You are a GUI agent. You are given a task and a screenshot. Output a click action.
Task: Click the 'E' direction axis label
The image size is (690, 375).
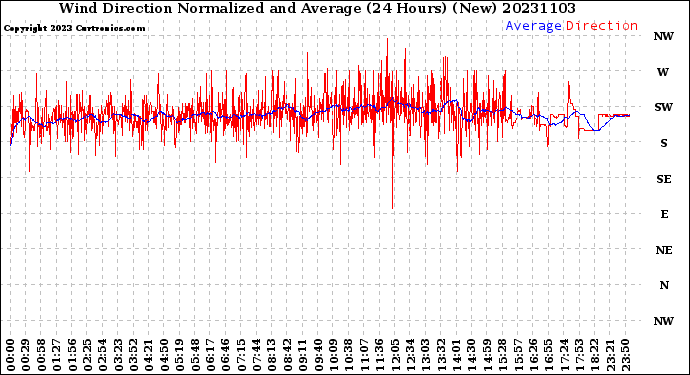pyautogui.click(x=664, y=214)
